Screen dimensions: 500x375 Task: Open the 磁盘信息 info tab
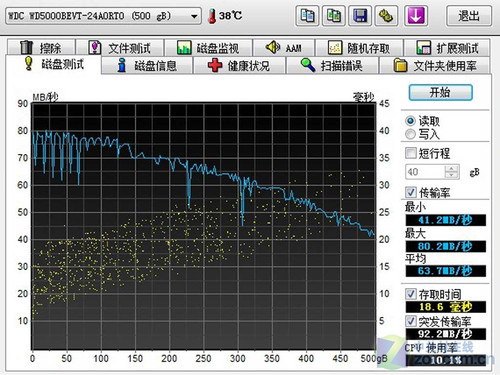coord(147,65)
